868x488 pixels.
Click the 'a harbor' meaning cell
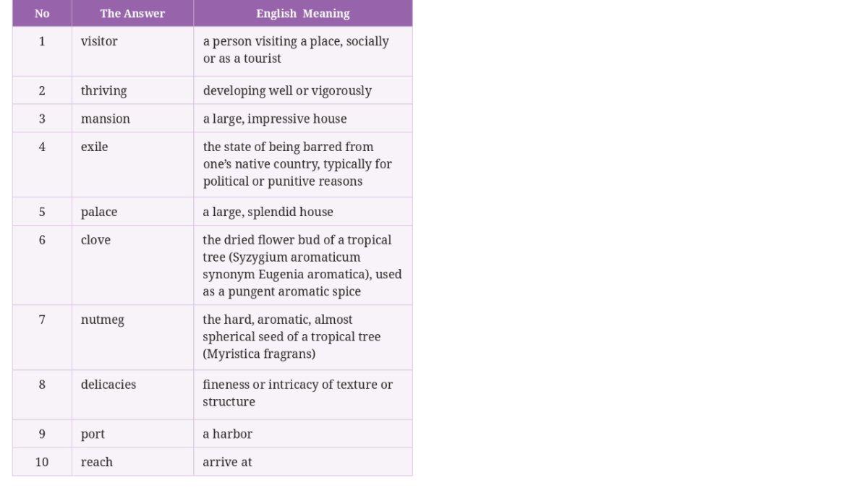303,434
